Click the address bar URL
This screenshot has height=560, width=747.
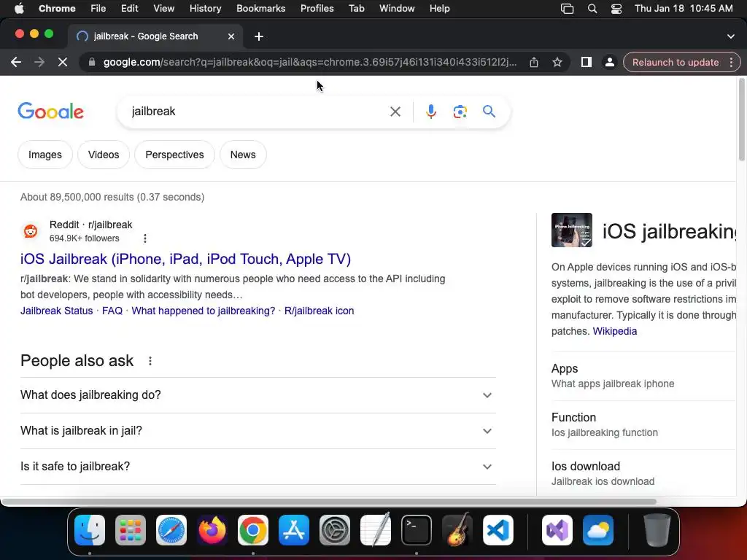(309, 63)
